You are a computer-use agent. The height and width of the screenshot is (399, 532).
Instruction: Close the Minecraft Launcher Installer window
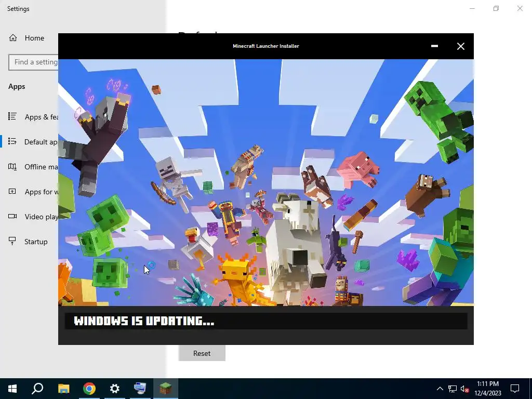(x=460, y=46)
